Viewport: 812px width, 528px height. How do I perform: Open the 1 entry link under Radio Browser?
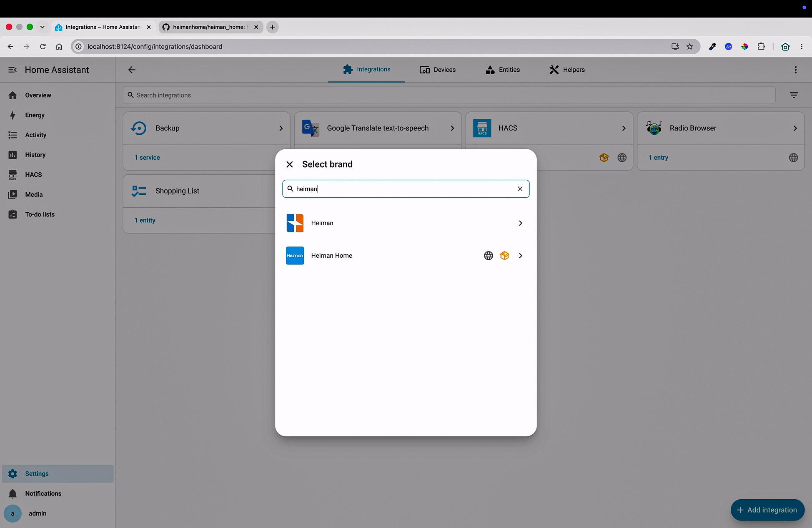(x=658, y=158)
